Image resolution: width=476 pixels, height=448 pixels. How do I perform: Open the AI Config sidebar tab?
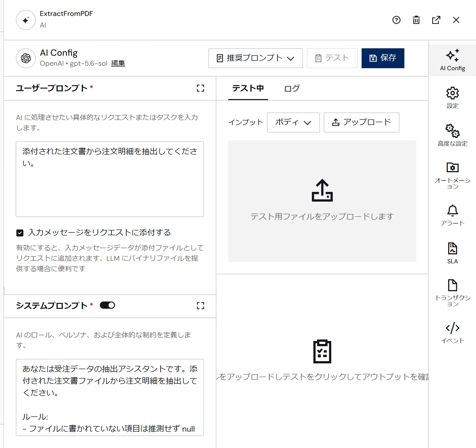[452, 60]
